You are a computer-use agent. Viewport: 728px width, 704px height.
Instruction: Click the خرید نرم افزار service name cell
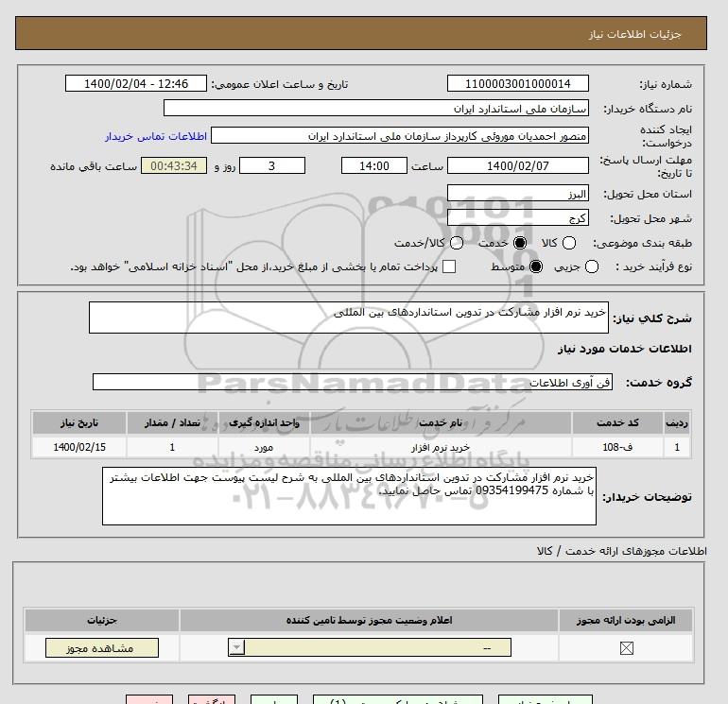(x=441, y=447)
